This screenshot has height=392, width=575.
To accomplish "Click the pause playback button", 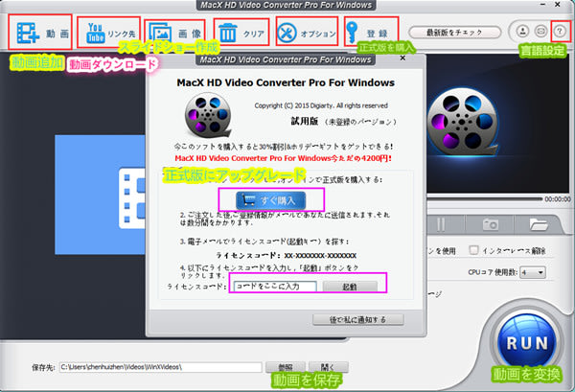I will tap(441, 224).
